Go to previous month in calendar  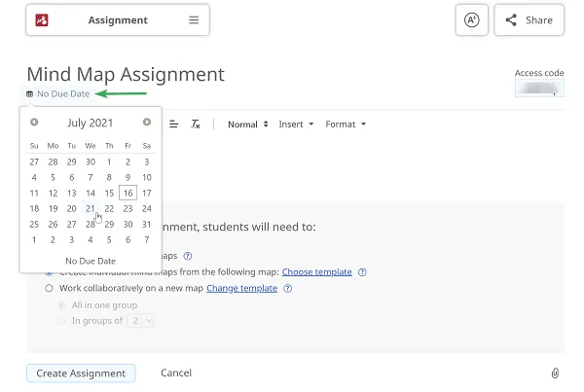point(35,123)
